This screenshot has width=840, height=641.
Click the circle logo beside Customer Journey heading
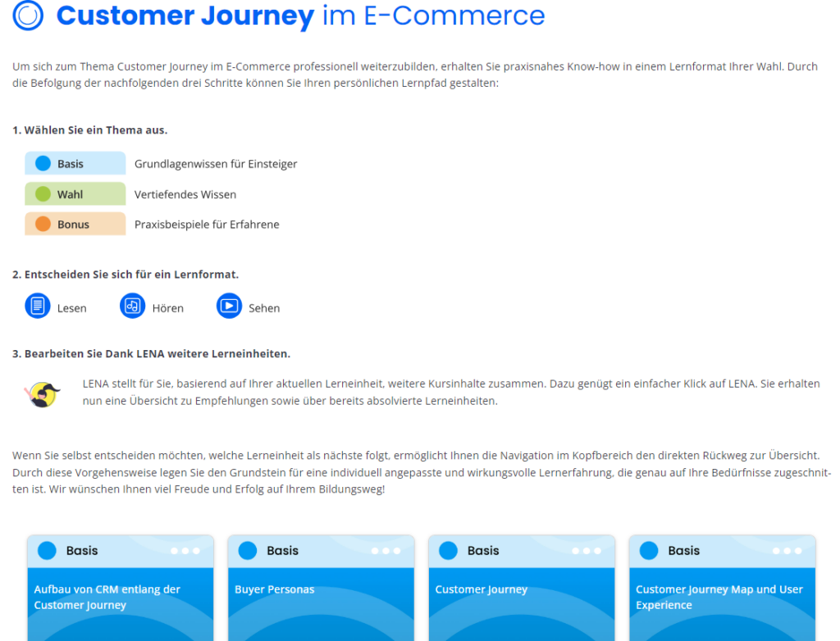coord(29,16)
